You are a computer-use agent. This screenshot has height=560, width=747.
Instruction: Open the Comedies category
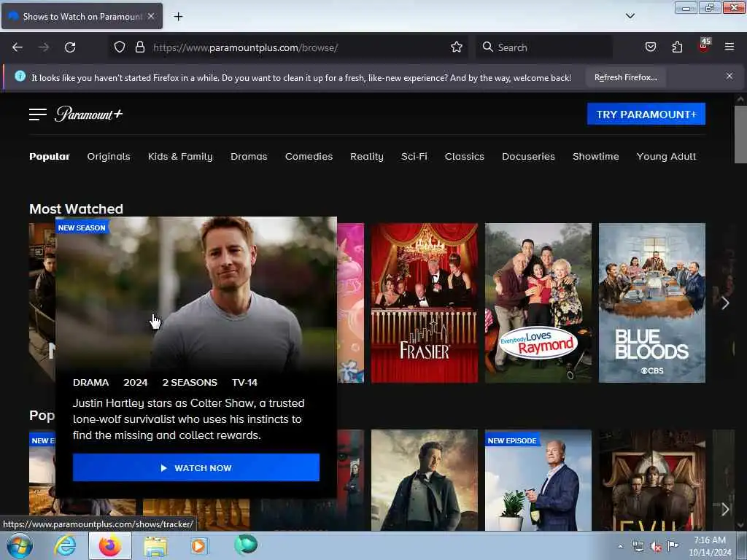[309, 157]
